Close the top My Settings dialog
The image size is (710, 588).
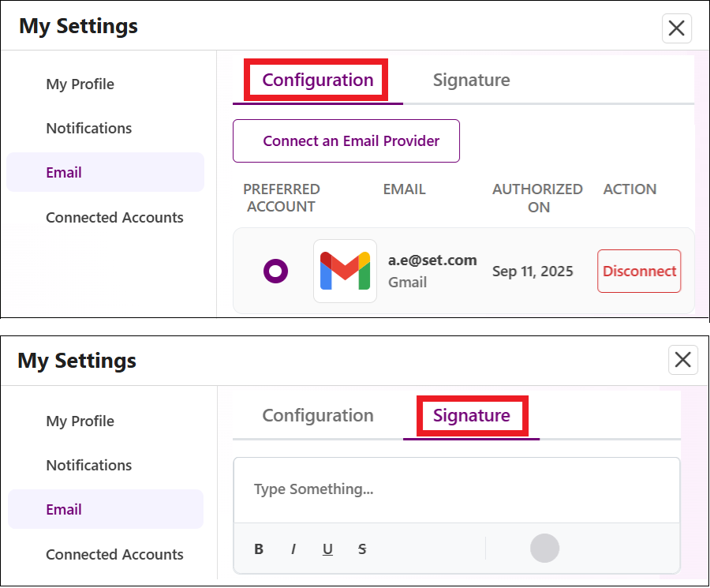[x=676, y=28]
